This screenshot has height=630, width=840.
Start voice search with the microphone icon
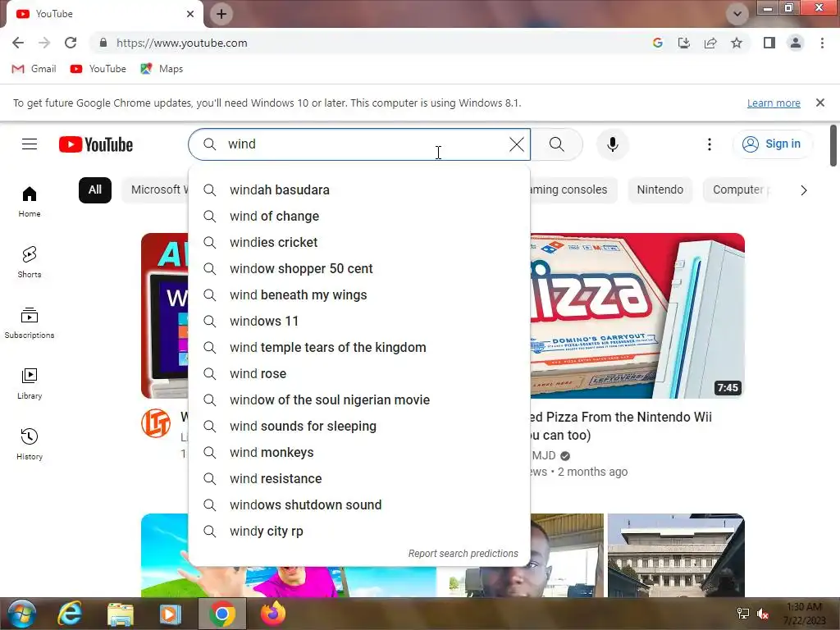tap(612, 144)
